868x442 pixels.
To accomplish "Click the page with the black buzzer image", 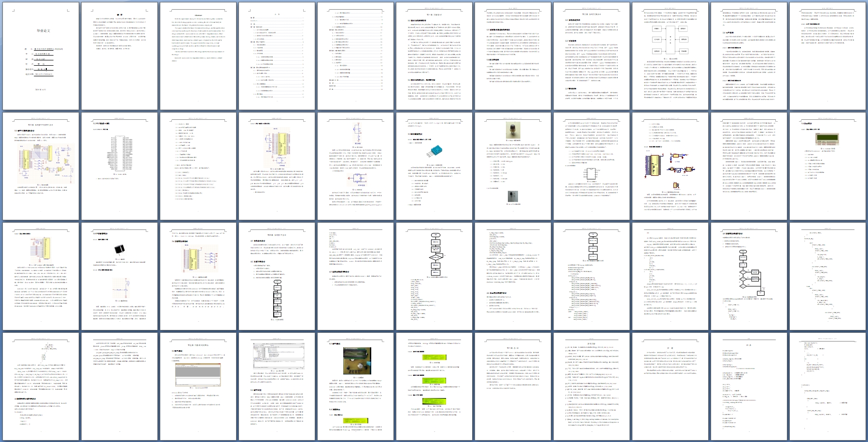I will click(119, 276).
